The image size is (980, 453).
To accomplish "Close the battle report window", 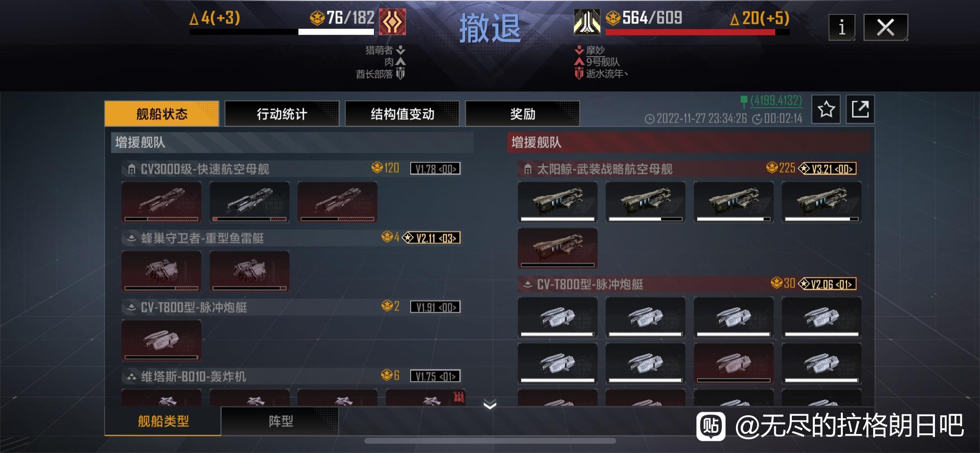I will (885, 27).
